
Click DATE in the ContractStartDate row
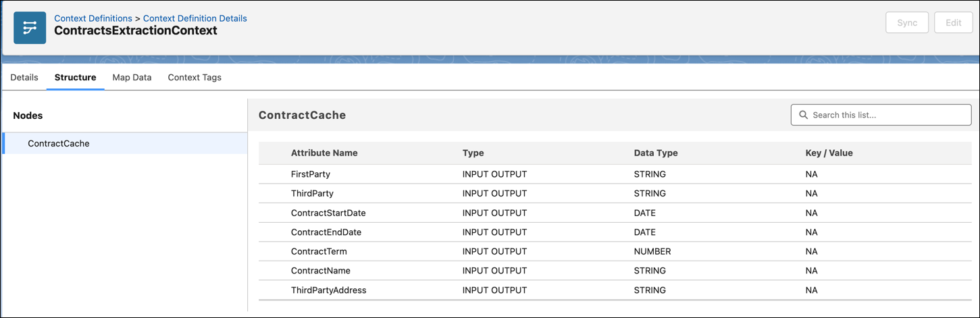[x=645, y=213]
